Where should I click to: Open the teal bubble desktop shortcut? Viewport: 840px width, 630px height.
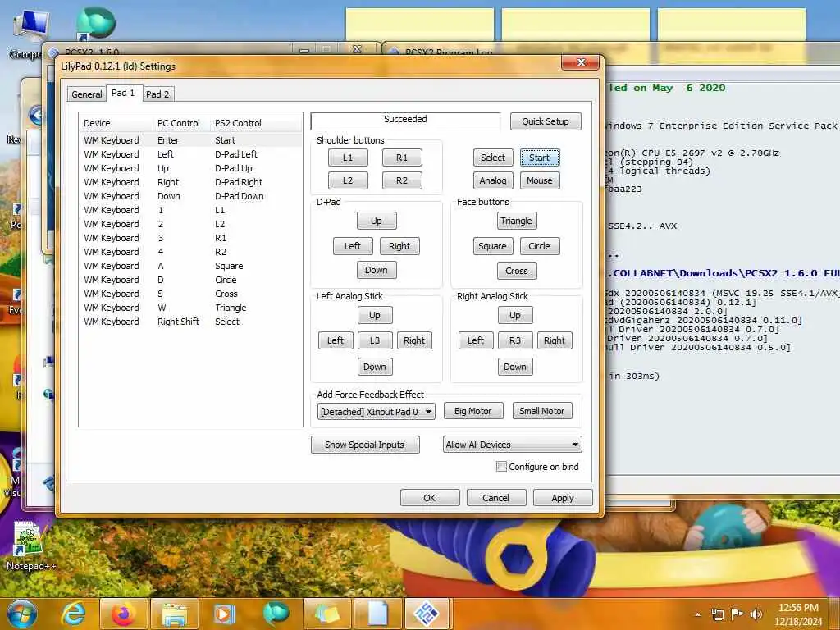(x=95, y=22)
